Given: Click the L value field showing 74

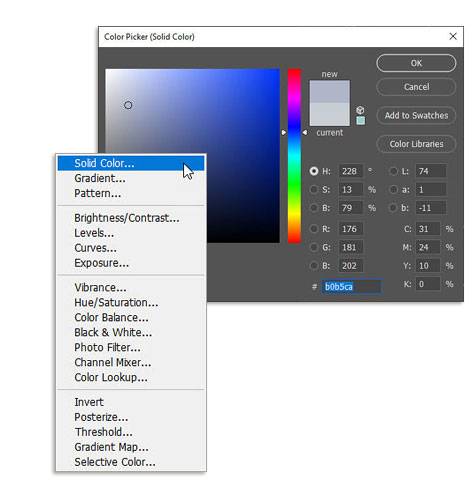Looking at the screenshot, I should (430, 171).
